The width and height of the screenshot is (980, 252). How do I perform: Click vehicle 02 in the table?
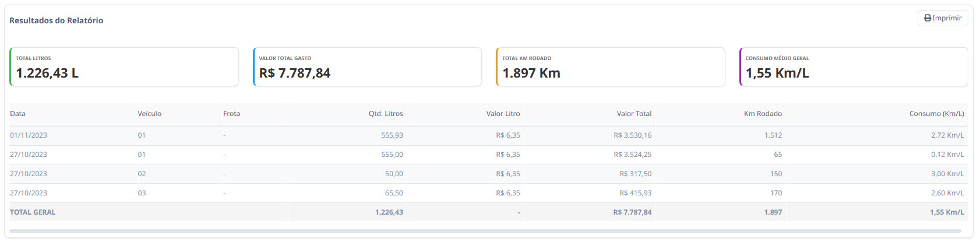[x=142, y=174]
